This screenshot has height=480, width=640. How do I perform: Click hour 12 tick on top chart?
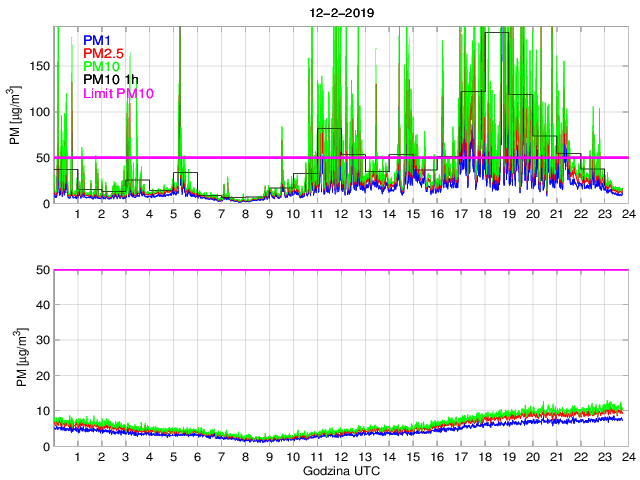340,215
